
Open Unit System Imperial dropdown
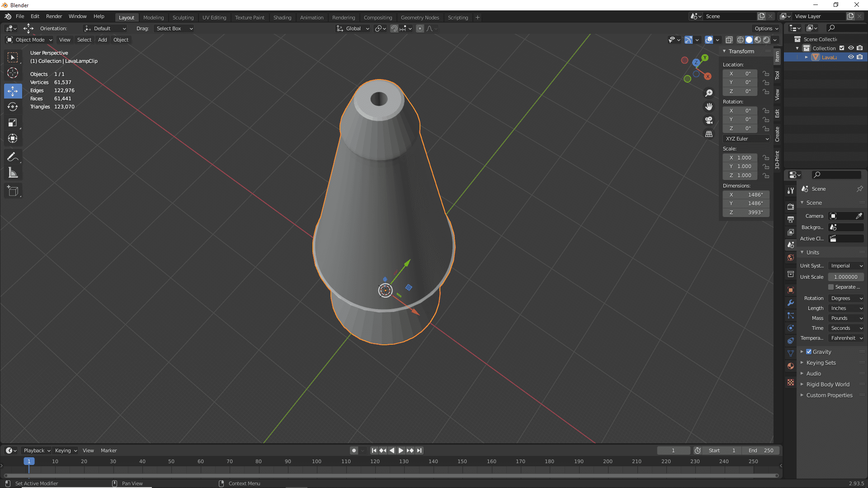pyautogui.click(x=846, y=266)
